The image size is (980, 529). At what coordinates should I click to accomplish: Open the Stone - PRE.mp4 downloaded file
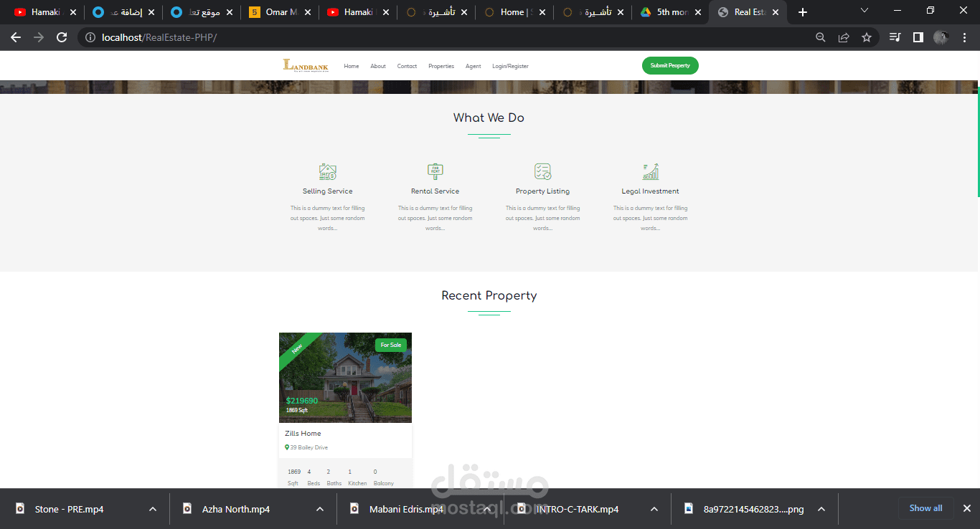(70, 509)
